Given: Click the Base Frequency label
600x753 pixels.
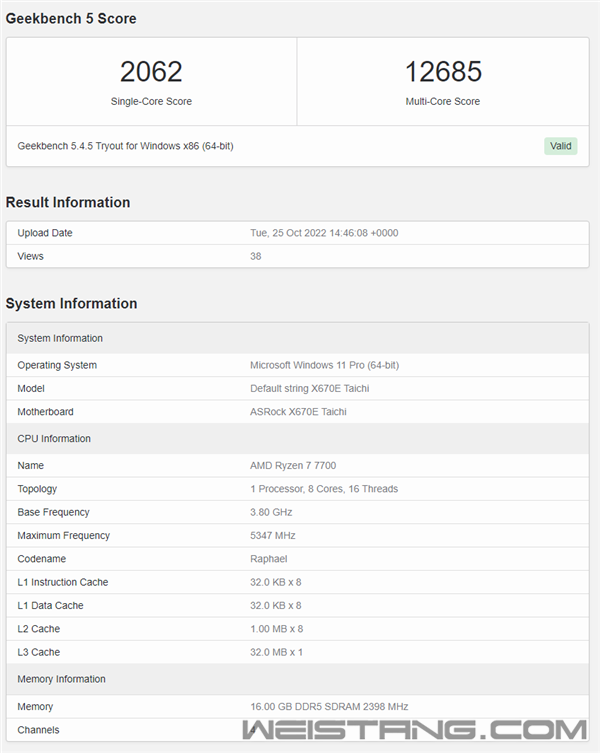Looking at the screenshot, I should point(53,512).
